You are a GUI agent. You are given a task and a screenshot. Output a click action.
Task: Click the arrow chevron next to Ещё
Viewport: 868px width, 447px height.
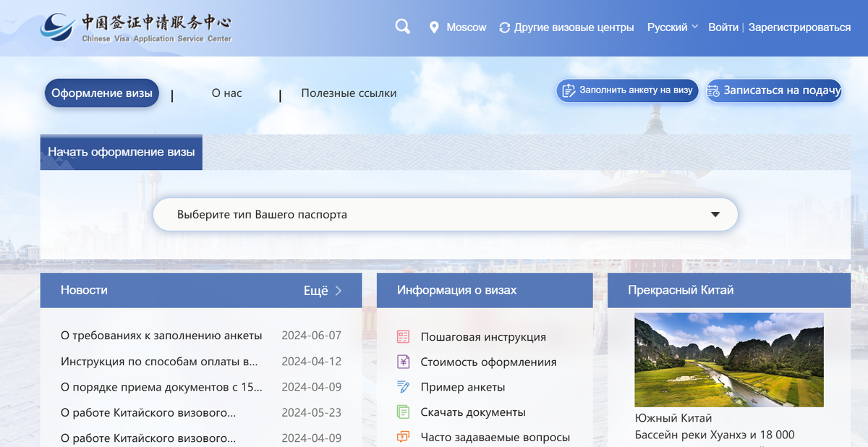339,291
